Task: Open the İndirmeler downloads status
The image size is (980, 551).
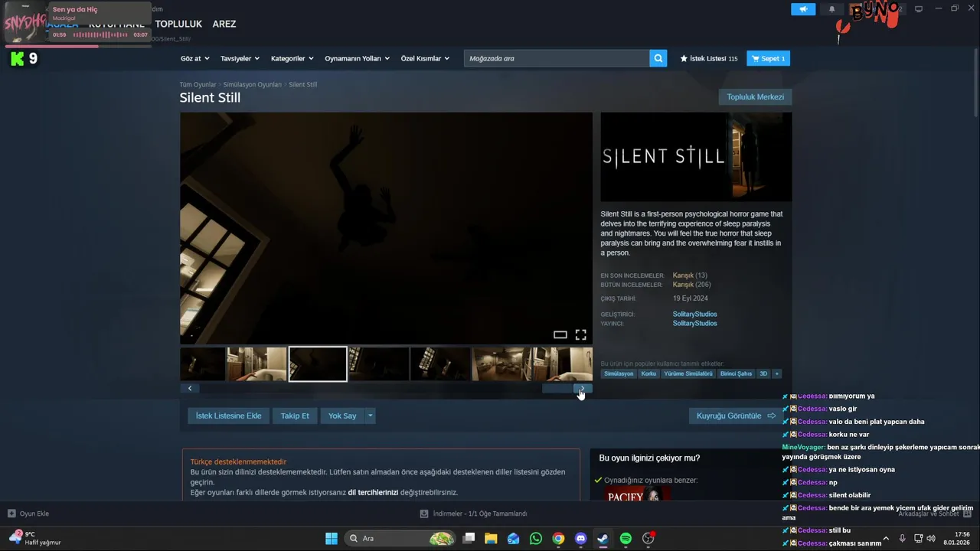Action: click(474, 514)
